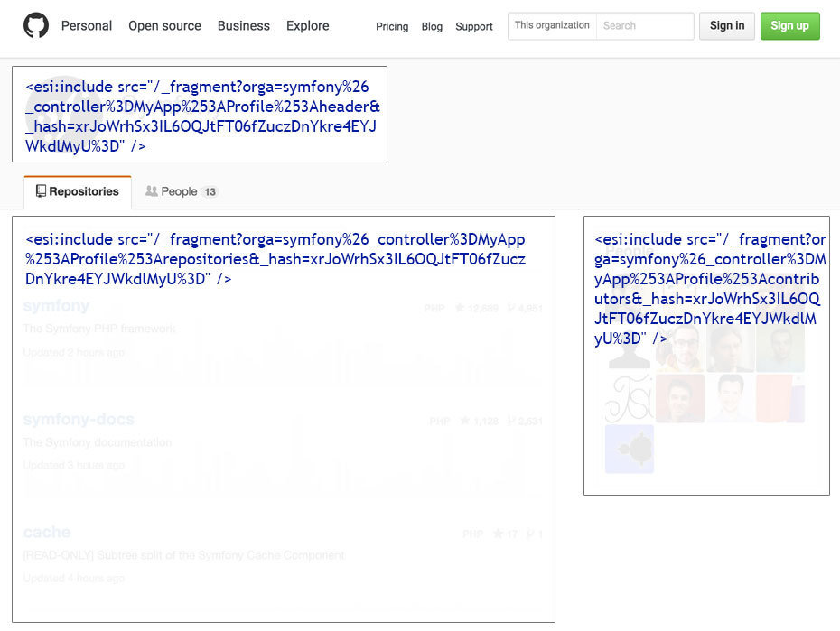Click the red-background contributor avatar
This screenshot has height=631, width=840.
(x=680, y=399)
